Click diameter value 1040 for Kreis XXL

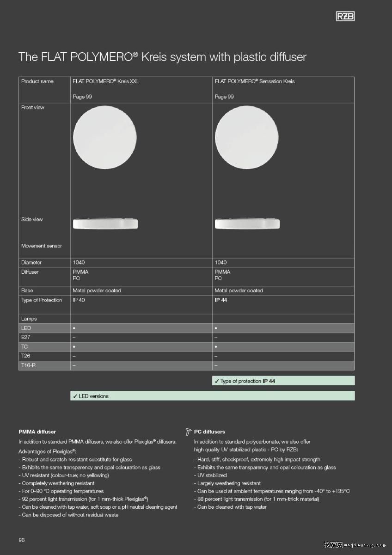[79, 263]
